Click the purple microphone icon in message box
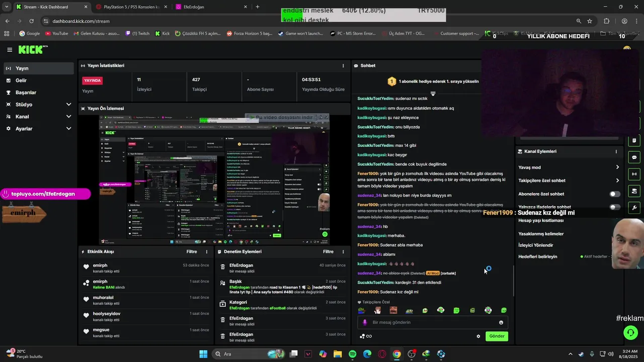Screen dimensions: 644x362 [x=365, y=323]
